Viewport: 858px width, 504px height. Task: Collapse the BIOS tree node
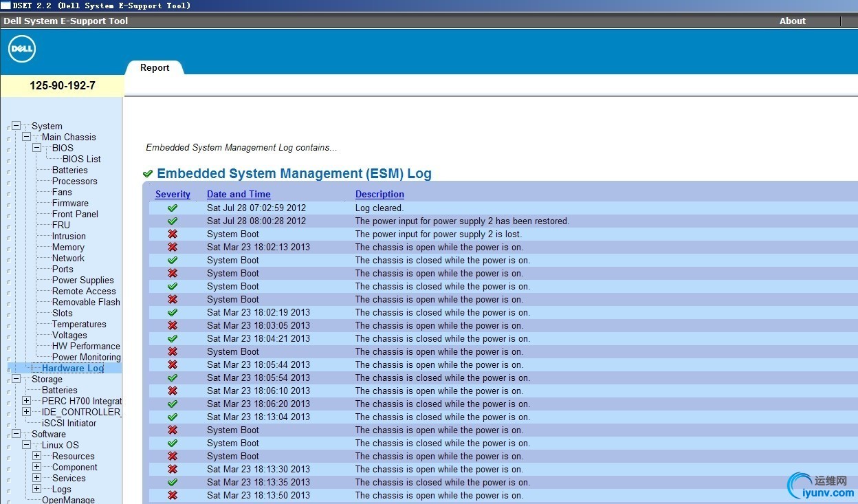coord(36,148)
